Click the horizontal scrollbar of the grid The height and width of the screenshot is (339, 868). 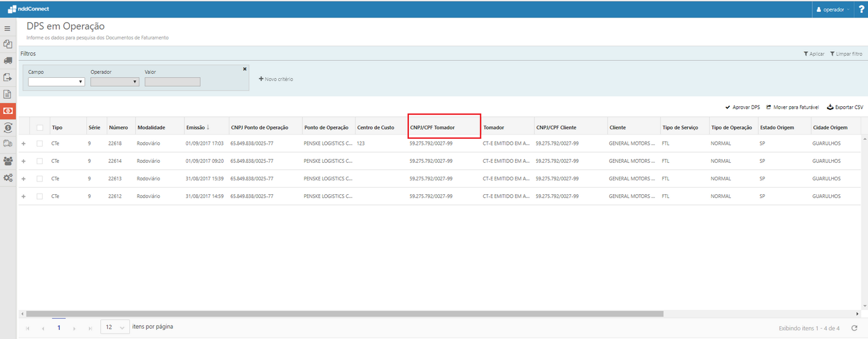[x=344, y=314]
